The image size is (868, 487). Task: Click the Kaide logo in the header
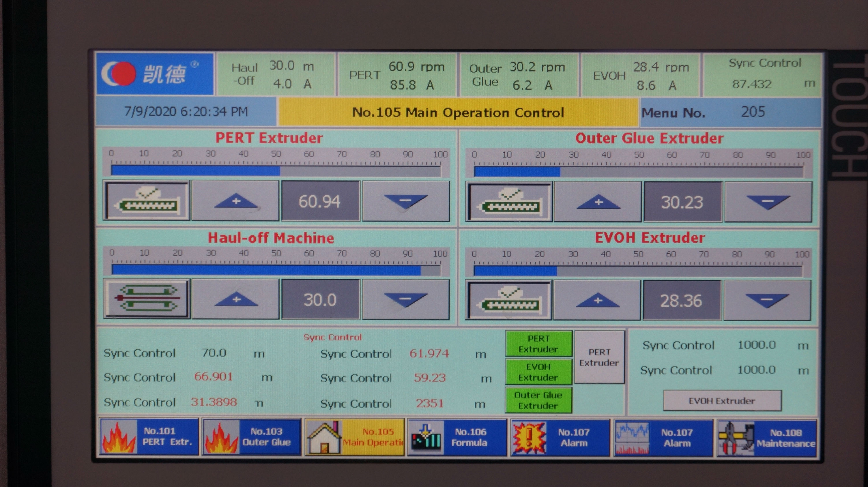coord(155,73)
